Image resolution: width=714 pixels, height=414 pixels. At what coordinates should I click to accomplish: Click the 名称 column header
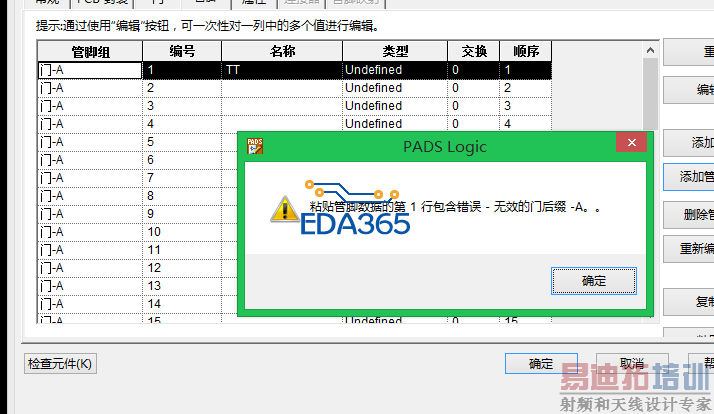282,51
